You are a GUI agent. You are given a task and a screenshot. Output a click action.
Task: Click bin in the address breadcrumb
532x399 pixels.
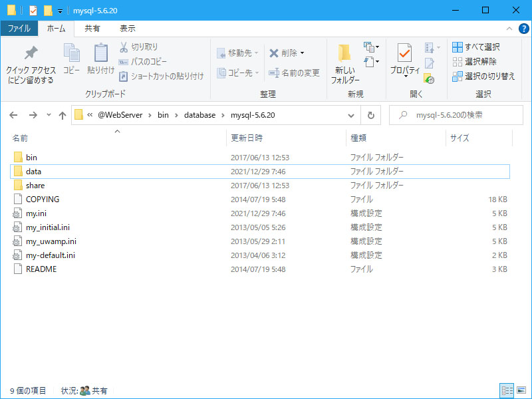[x=163, y=115]
